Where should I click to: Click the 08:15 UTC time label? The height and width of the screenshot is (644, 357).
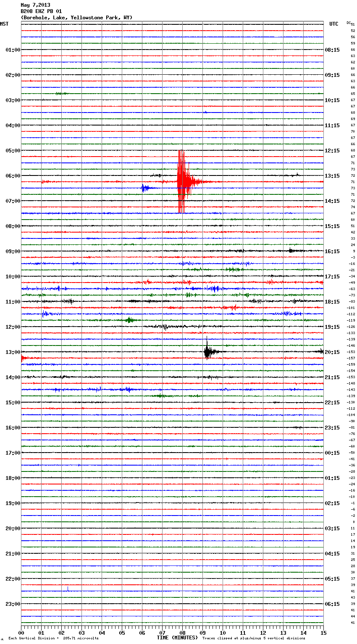[x=332, y=50]
